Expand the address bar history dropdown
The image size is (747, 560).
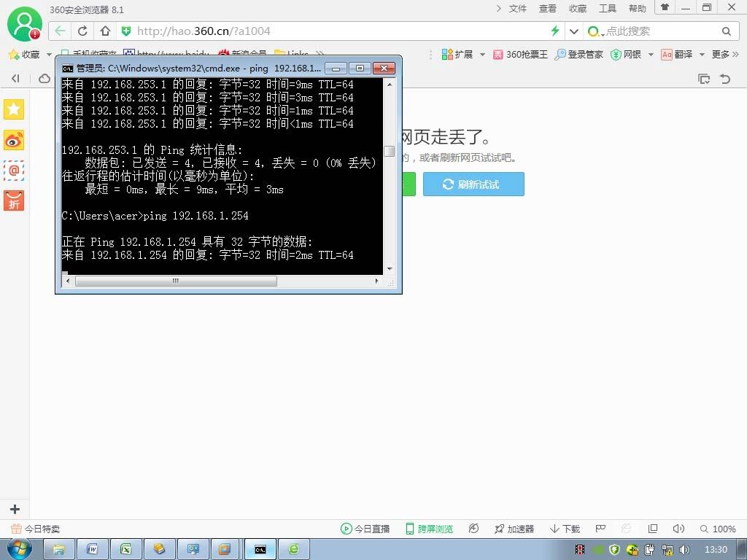point(574,31)
